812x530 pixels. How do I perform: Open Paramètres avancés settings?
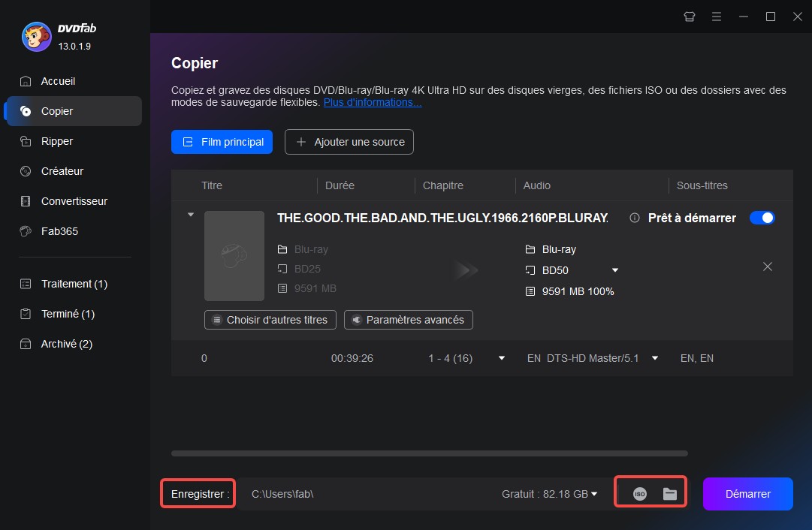point(409,320)
